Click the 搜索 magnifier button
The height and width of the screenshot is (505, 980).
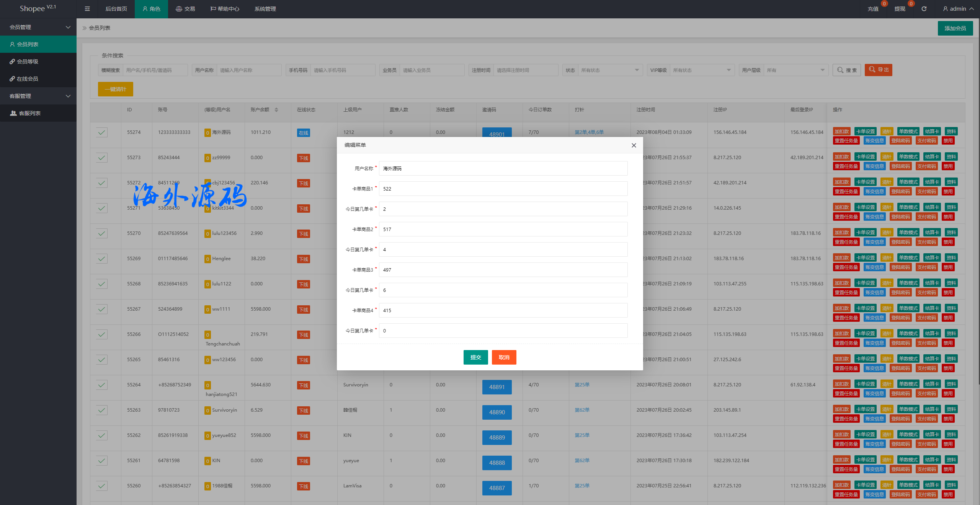click(x=847, y=70)
